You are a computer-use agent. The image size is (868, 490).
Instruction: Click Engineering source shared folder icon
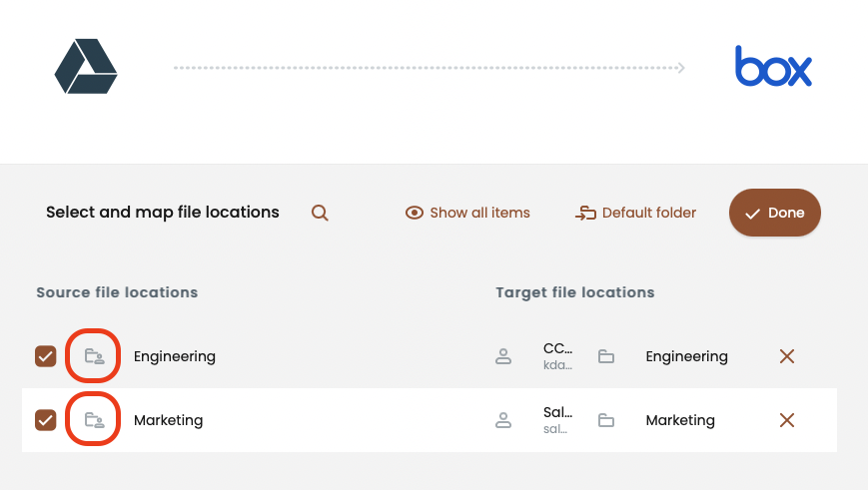(x=94, y=356)
